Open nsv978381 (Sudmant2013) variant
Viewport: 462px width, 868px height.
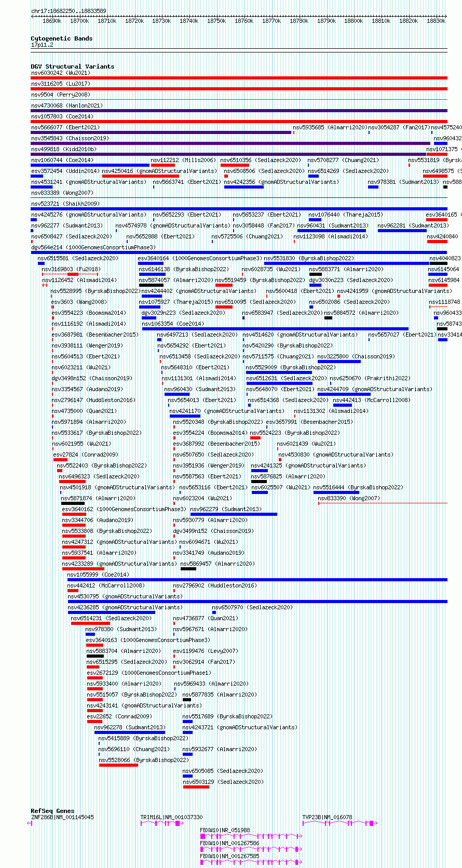[403, 182]
